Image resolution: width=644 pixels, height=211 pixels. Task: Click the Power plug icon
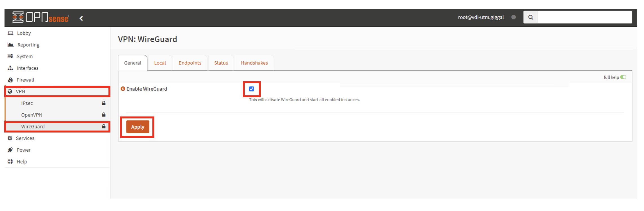10,150
